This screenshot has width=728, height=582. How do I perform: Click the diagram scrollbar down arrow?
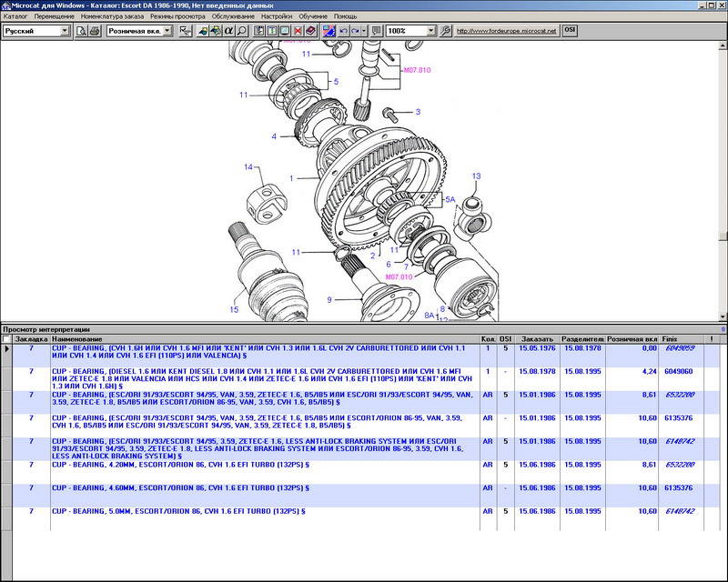coord(723,317)
